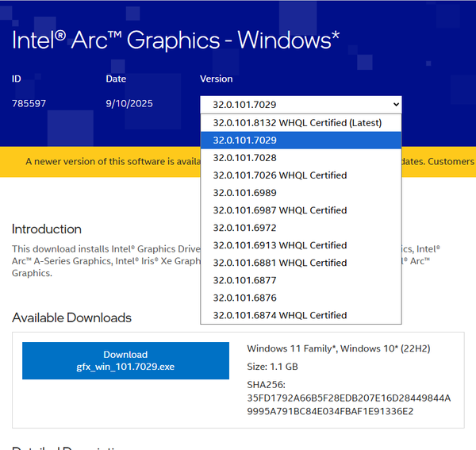
Task: Choose 32.0.101.6987 WHQL Certified version
Action: coord(280,210)
